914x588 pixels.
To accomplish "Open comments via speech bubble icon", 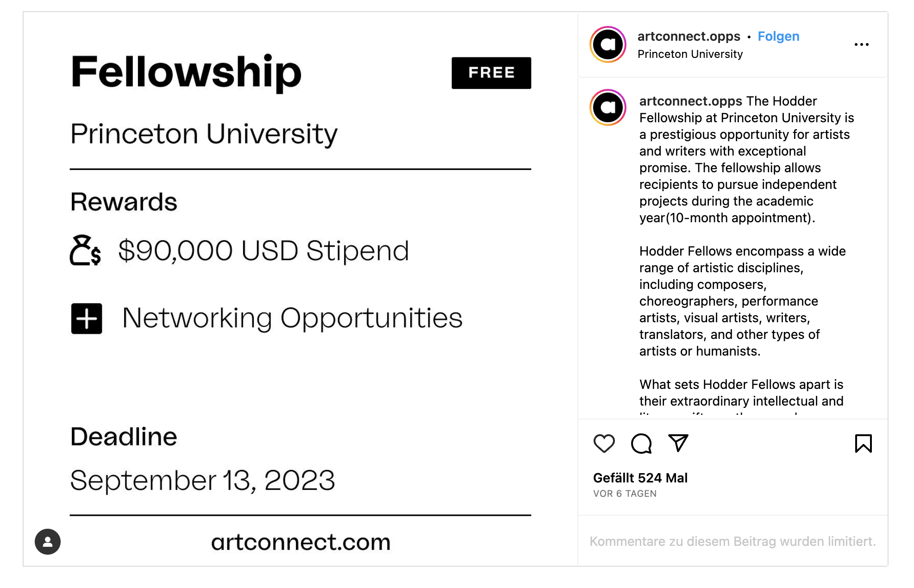I will tap(641, 444).
